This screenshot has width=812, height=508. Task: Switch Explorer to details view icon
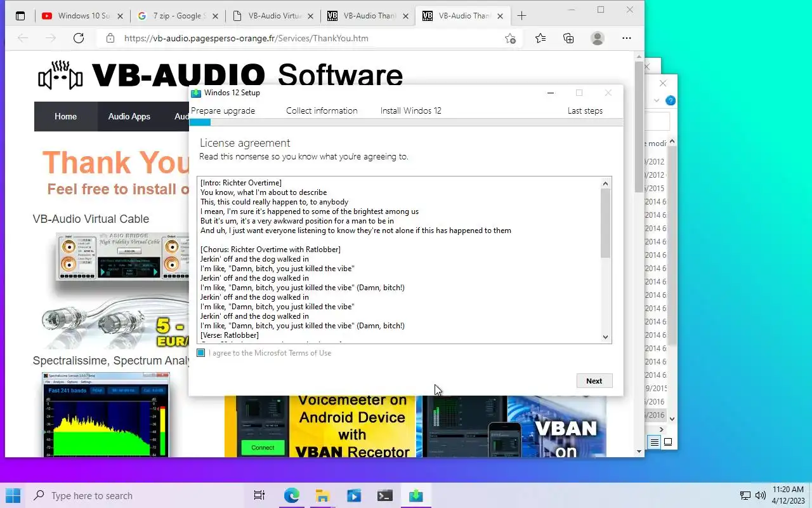click(x=654, y=442)
